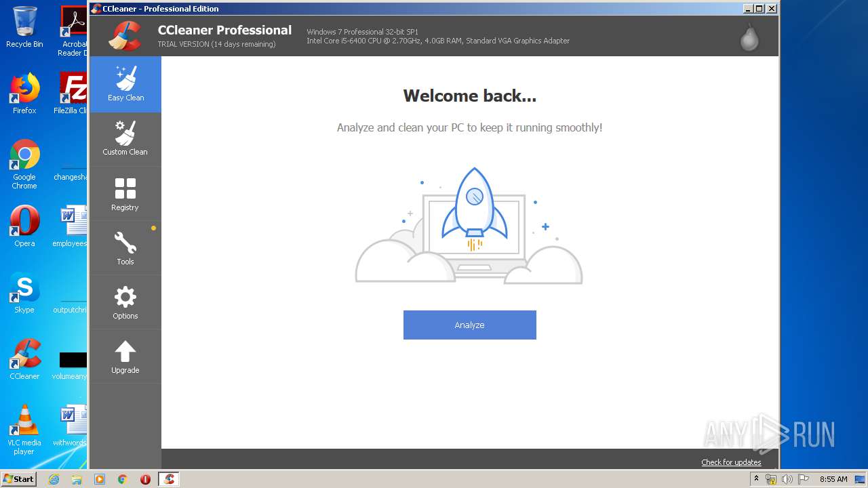Click CCleaner taskbar button

click(170, 479)
